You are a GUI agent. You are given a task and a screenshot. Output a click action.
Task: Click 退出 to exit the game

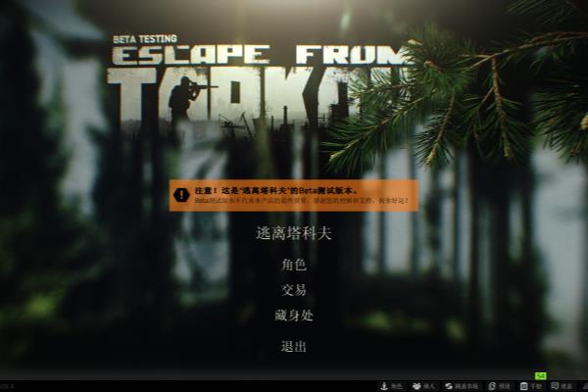click(x=294, y=346)
